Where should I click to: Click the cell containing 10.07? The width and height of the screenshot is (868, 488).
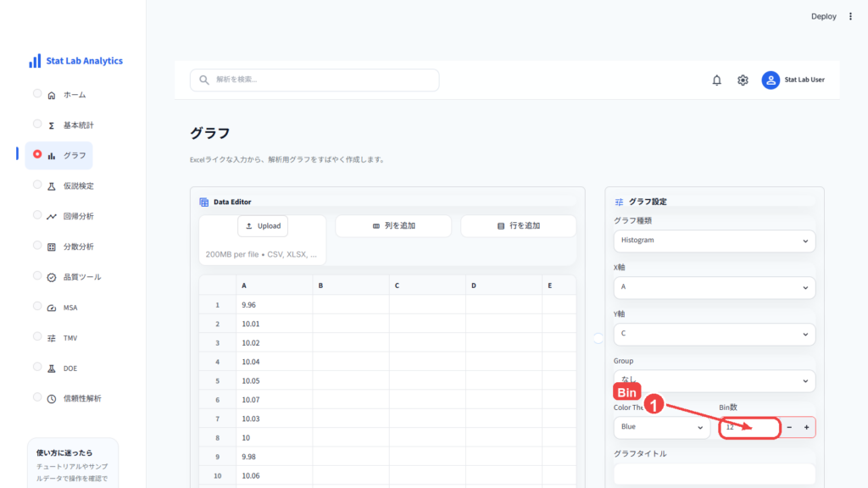point(274,400)
